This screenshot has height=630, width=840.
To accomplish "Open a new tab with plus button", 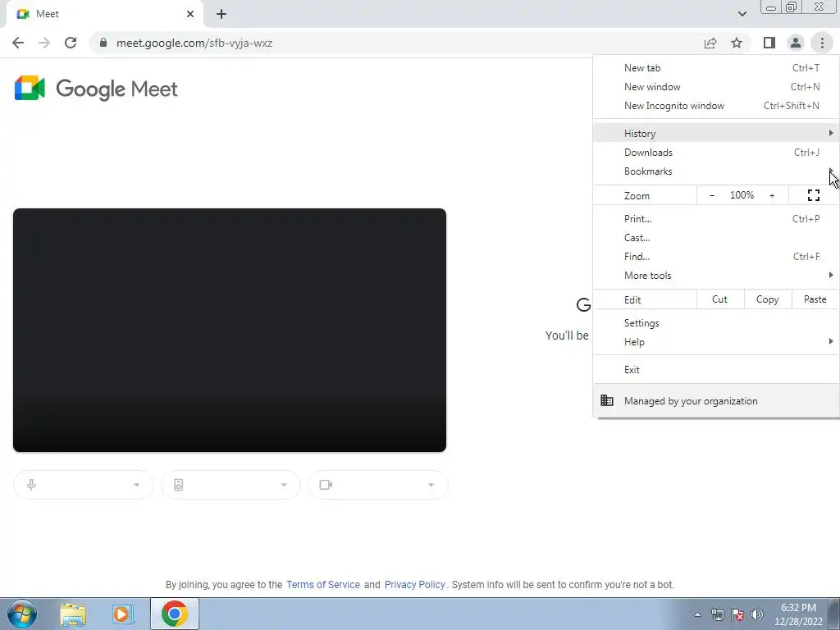I will click(221, 14).
